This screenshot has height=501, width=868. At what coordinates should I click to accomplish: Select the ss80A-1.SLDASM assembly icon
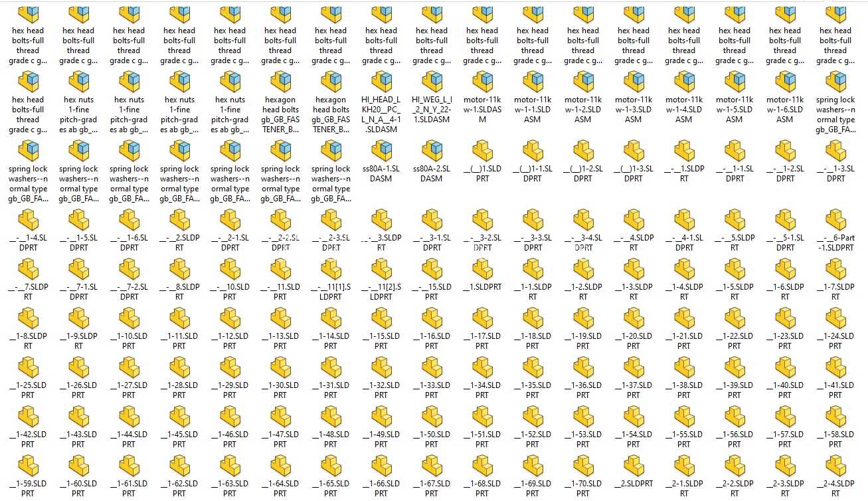381,151
